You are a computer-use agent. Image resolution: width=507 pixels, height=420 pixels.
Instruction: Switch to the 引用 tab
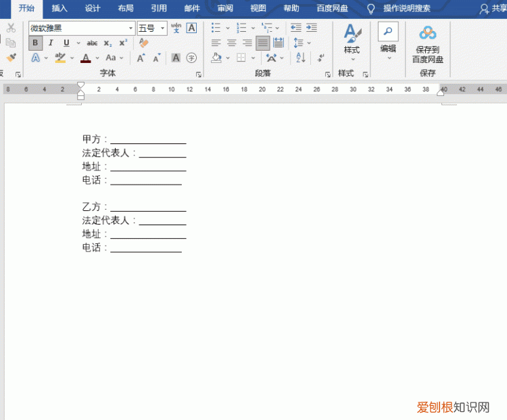pos(159,8)
